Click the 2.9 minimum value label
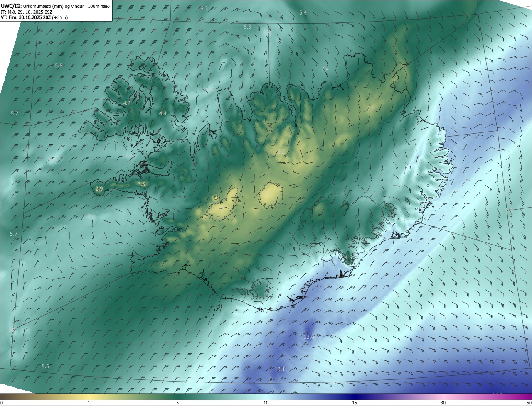 coord(99,189)
